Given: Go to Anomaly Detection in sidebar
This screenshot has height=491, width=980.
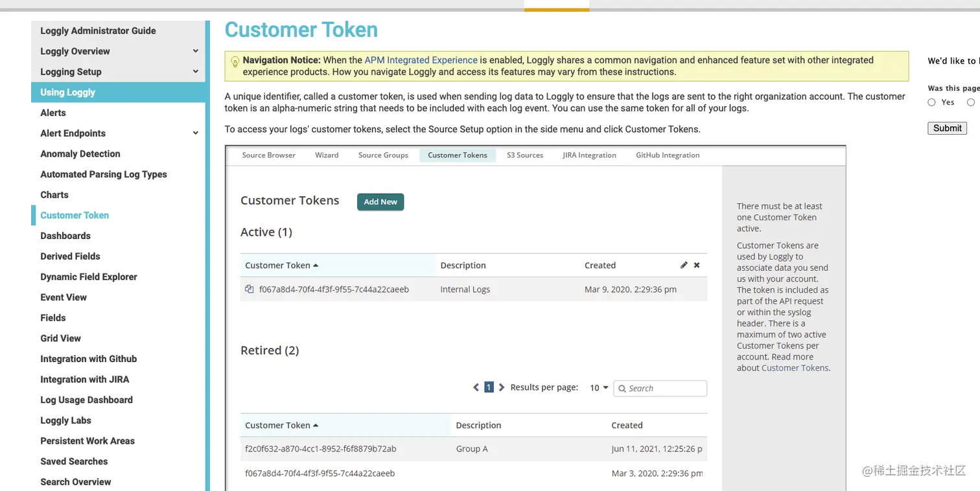Looking at the screenshot, I should [x=80, y=154].
